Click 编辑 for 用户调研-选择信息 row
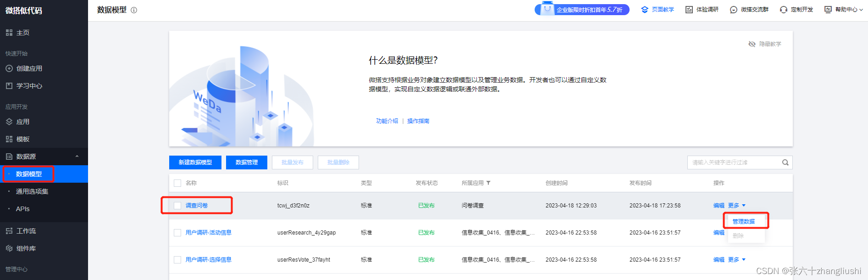Viewport: 868px width, 280px height. [719, 260]
